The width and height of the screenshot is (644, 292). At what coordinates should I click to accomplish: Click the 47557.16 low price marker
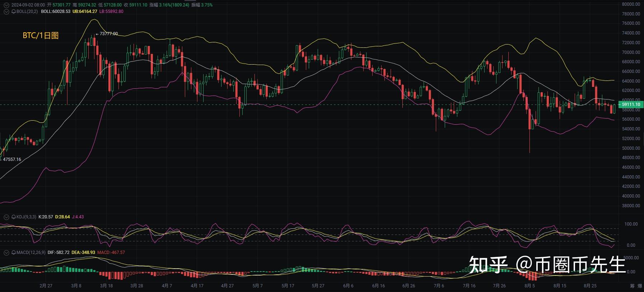click(12, 159)
